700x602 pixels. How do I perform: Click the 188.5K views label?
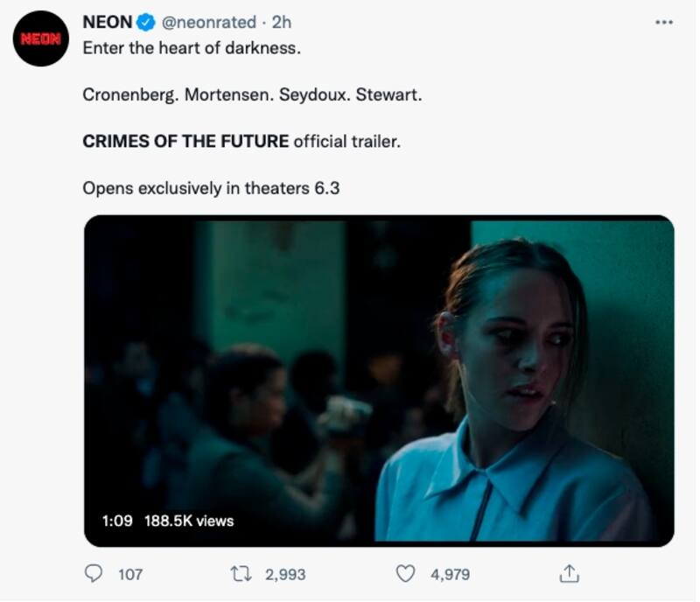coord(190,521)
